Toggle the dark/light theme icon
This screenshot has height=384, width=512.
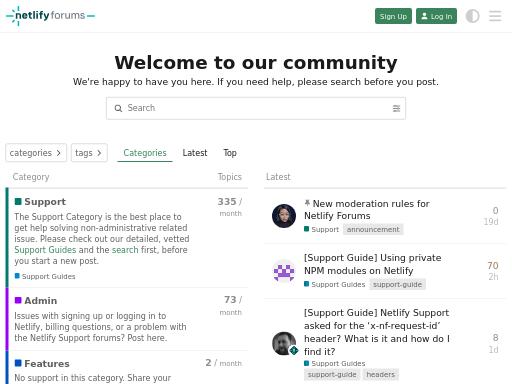(x=472, y=16)
